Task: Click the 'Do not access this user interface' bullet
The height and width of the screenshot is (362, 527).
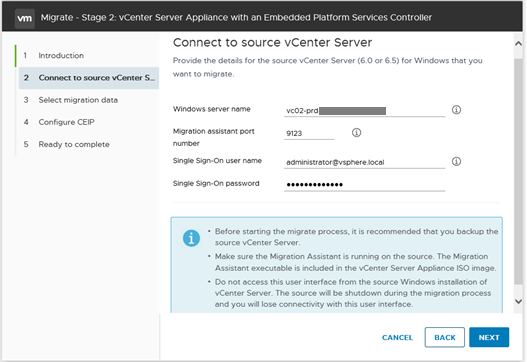Action: point(353,293)
